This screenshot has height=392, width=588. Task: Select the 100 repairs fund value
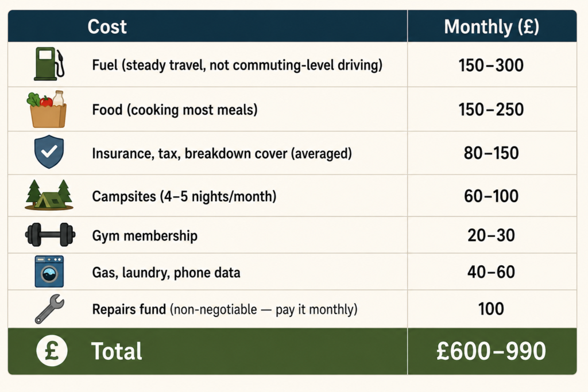(x=492, y=309)
